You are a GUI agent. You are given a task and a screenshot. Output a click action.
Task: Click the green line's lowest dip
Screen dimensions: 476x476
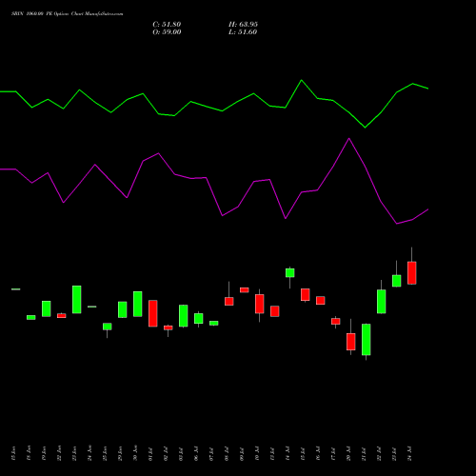[365, 128]
